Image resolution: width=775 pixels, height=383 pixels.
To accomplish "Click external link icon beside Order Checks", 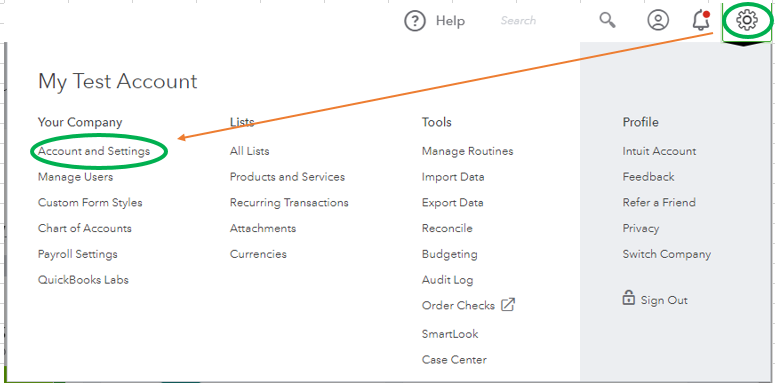I will pos(508,305).
